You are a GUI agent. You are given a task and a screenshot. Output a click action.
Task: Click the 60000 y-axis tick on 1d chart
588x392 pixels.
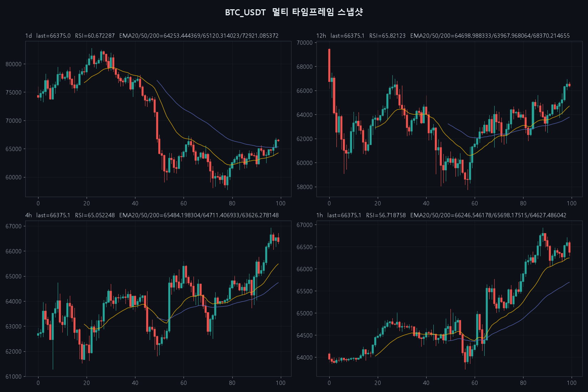14,177
